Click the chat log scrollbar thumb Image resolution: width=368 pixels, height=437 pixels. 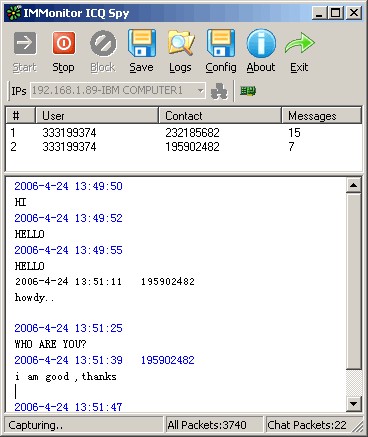[354, 281]
